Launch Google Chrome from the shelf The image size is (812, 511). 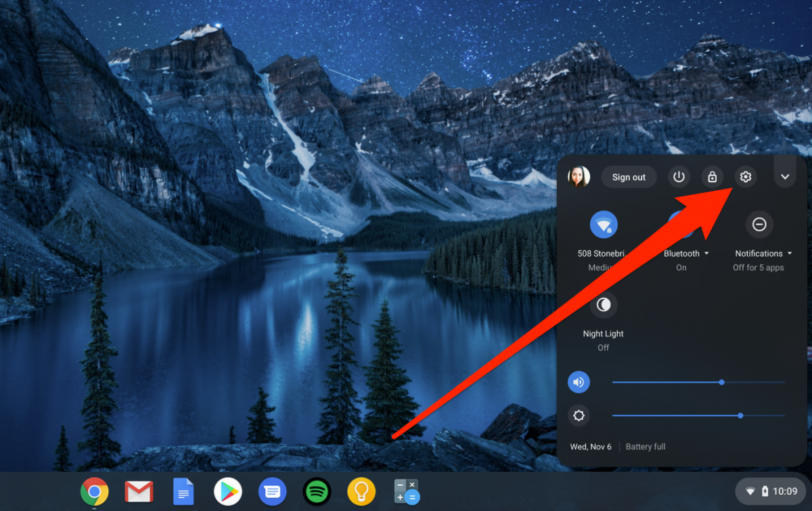point(95,491)
